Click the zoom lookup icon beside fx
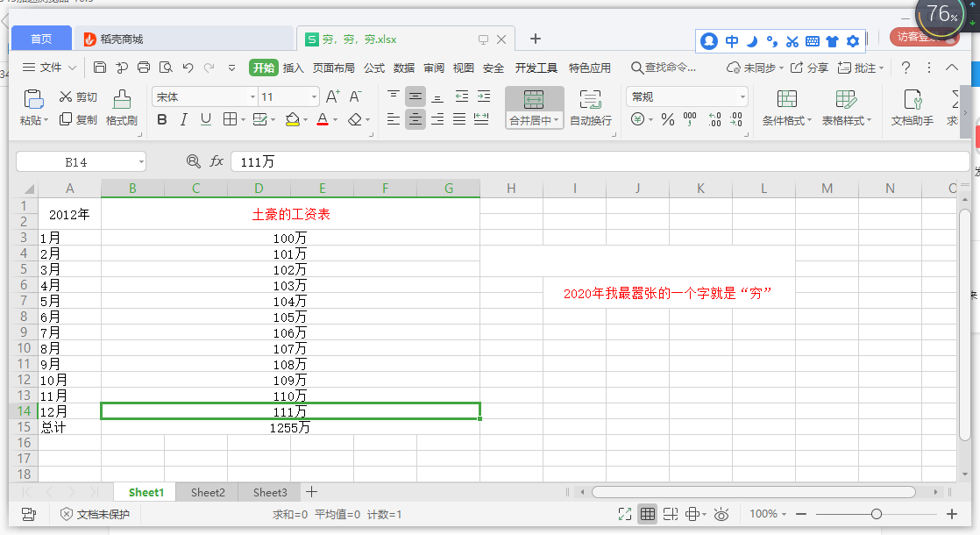 click(x=193, y=161)
